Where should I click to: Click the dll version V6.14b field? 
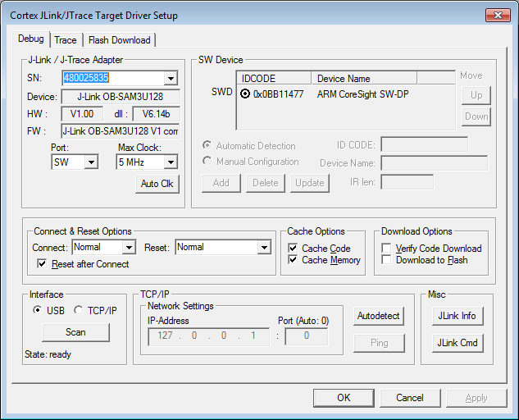pyautogui.click(x=157, y=114)
